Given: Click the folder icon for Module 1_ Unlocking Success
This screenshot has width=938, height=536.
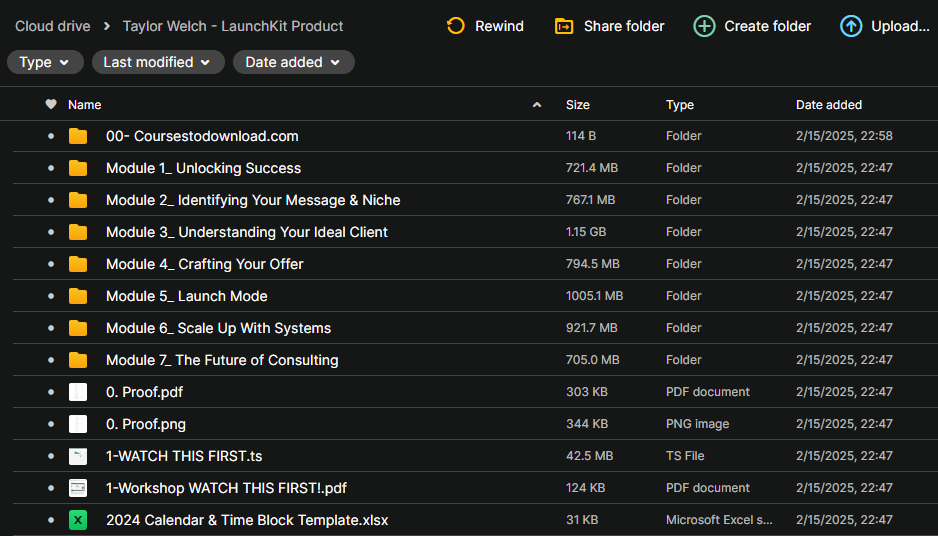Looking at the screenshot, I should pyautogui.click(x=78, y=168).
